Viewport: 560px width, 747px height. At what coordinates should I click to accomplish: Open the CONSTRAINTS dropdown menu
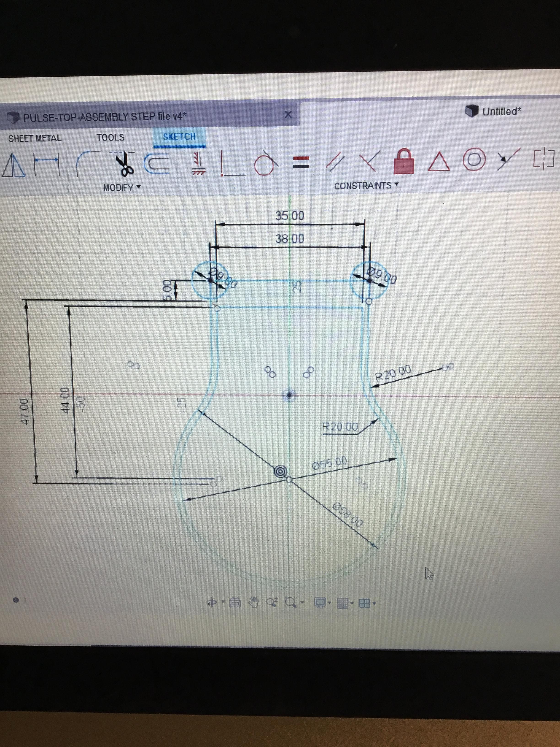pos(366,185)
